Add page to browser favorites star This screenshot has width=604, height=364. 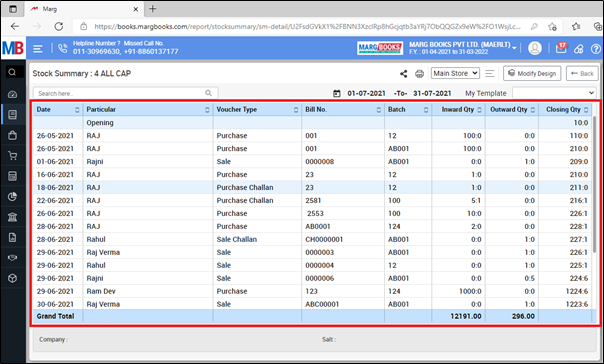click(x=552, y=27)
